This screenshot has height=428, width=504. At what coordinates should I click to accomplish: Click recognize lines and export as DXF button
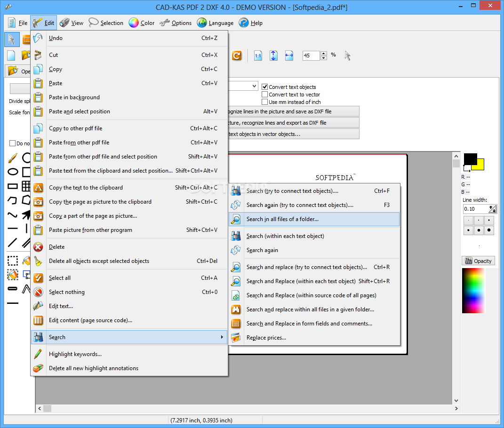pyautogui.click(x=294, y=123)
